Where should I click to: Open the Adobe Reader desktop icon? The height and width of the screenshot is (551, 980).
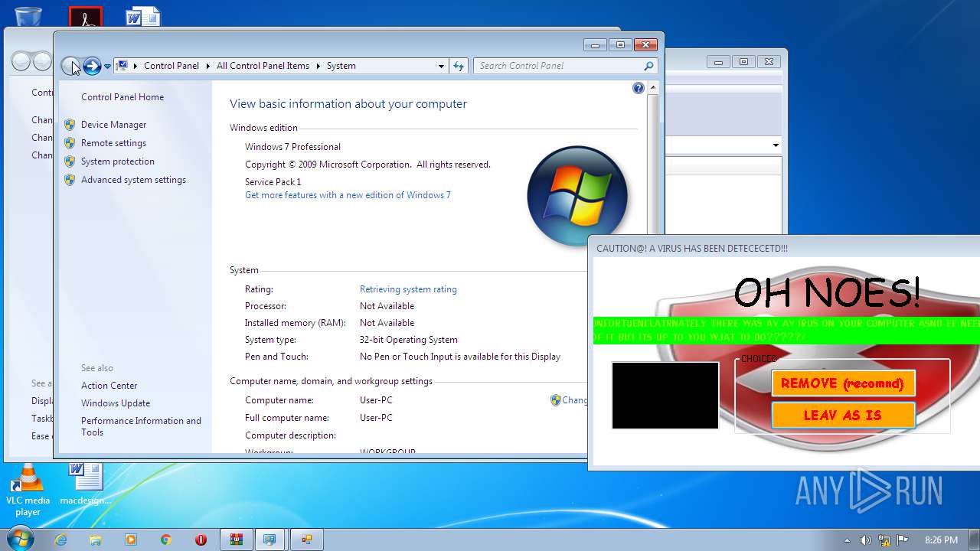85,16
